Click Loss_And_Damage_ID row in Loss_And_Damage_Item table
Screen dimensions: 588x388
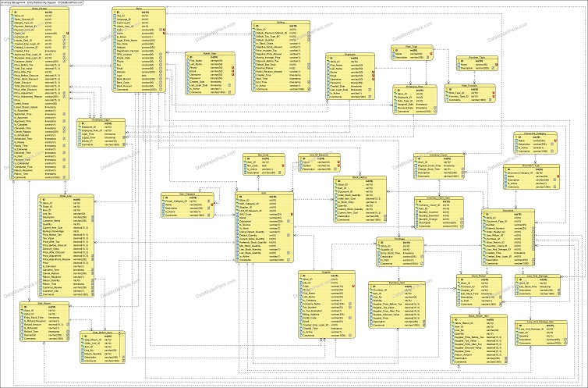tap(540, 329)
